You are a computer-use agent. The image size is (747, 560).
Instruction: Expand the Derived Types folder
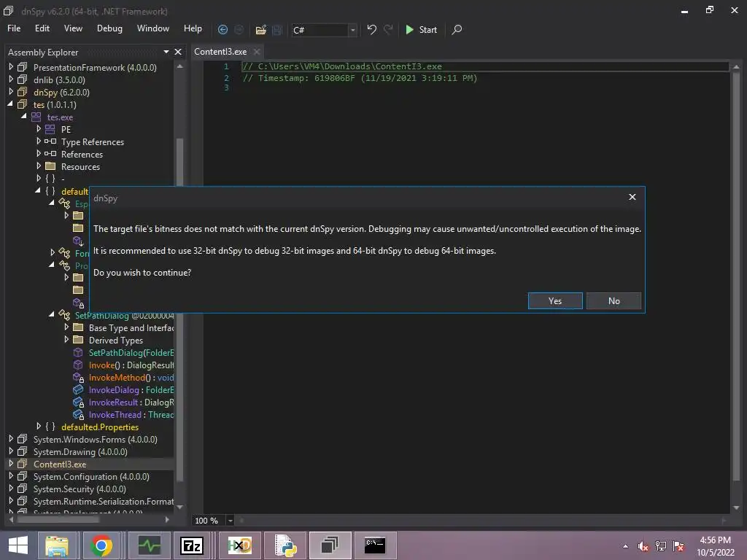[x=66, y=340]
